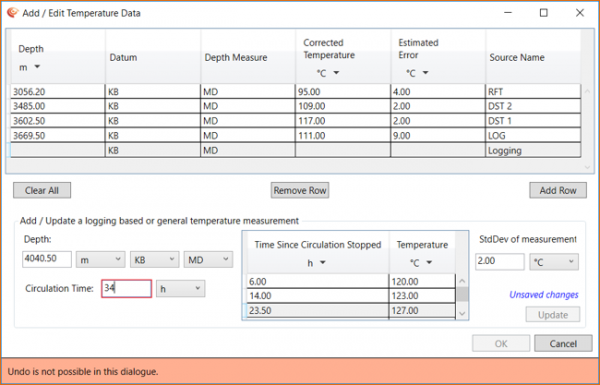The height and width of the screenshot is (385, 600).
Task: Click the Depth input field 4040.50
Action: 47,259
